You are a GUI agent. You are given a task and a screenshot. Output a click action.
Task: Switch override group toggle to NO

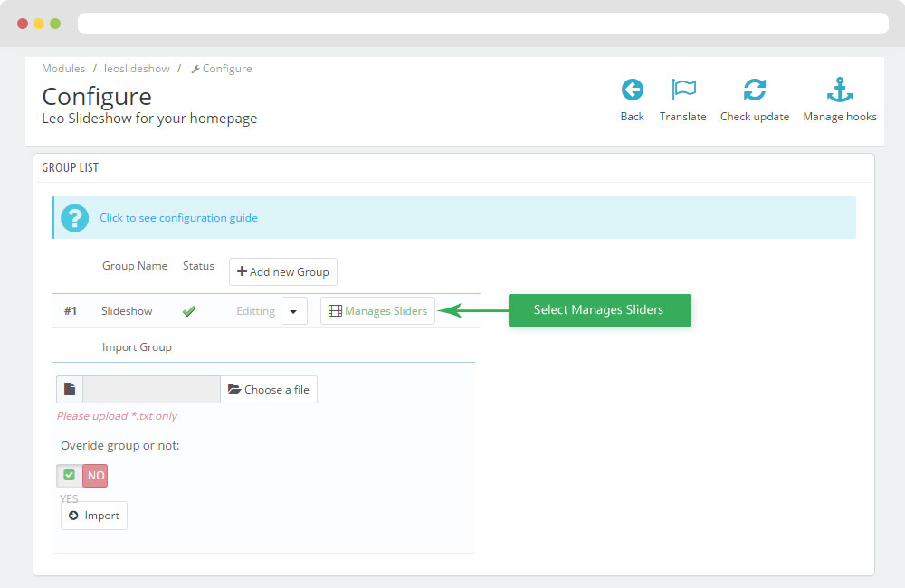(x=95, y=476)
